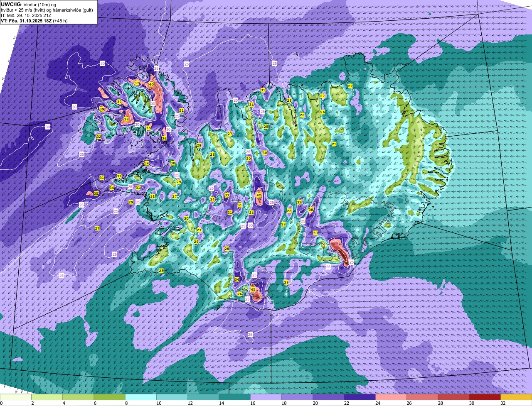The width and height of the screenshot is (532, 406).
Task: Click the '32' tick on the legend scale
Action: click(x=502, y=403)
